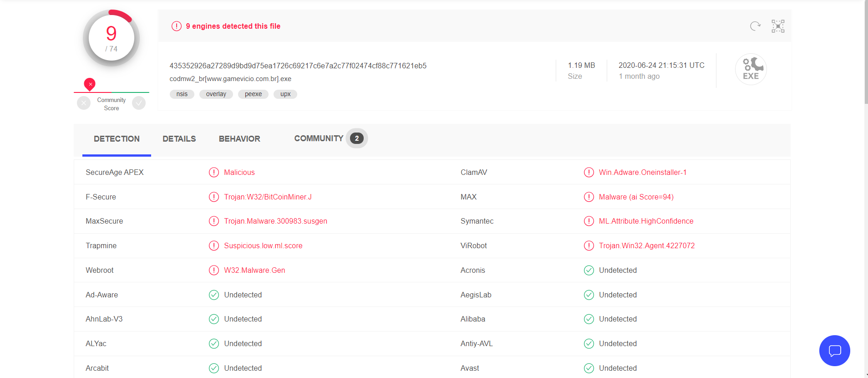This screenshot has height=378, width=868.
Task: Click warning icon beside Trojan.Win32.Agent.4227072
Action: point(589,245)
